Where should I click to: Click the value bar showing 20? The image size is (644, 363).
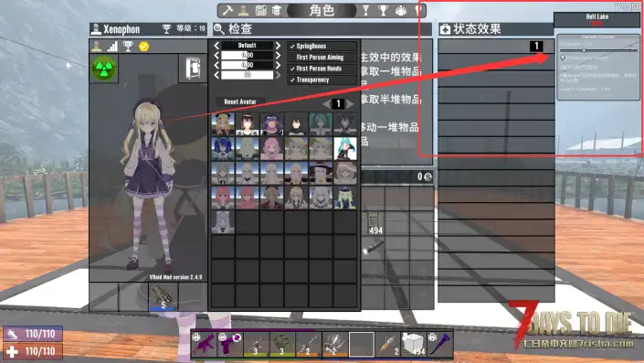point(248,75)
